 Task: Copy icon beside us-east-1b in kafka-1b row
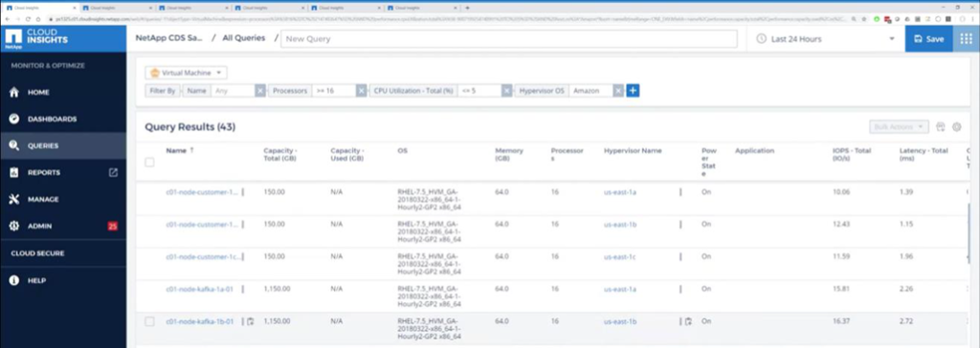click(x=688, y=321)
